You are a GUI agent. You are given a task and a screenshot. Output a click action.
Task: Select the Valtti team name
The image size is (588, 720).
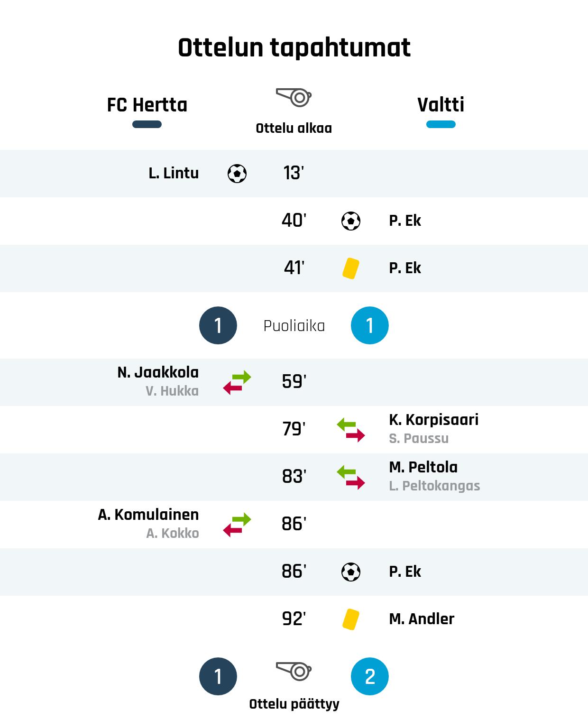click(441, 105)
